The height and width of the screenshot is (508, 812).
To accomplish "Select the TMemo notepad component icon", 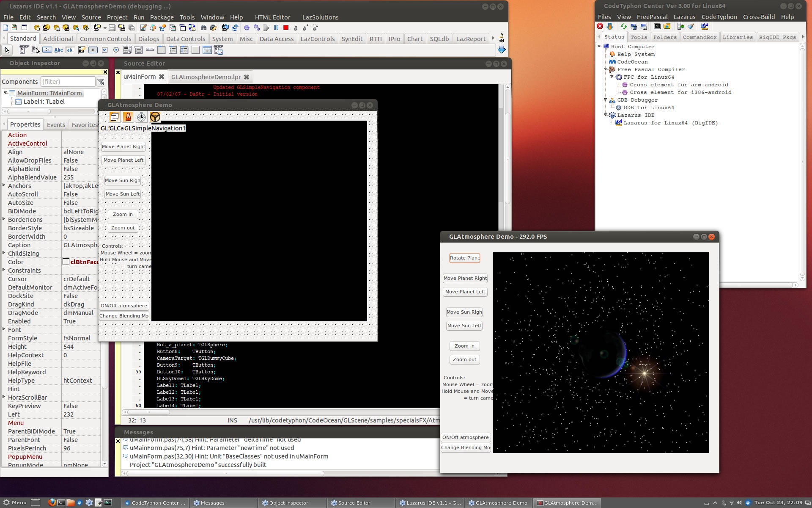I will tap(82, 50).
